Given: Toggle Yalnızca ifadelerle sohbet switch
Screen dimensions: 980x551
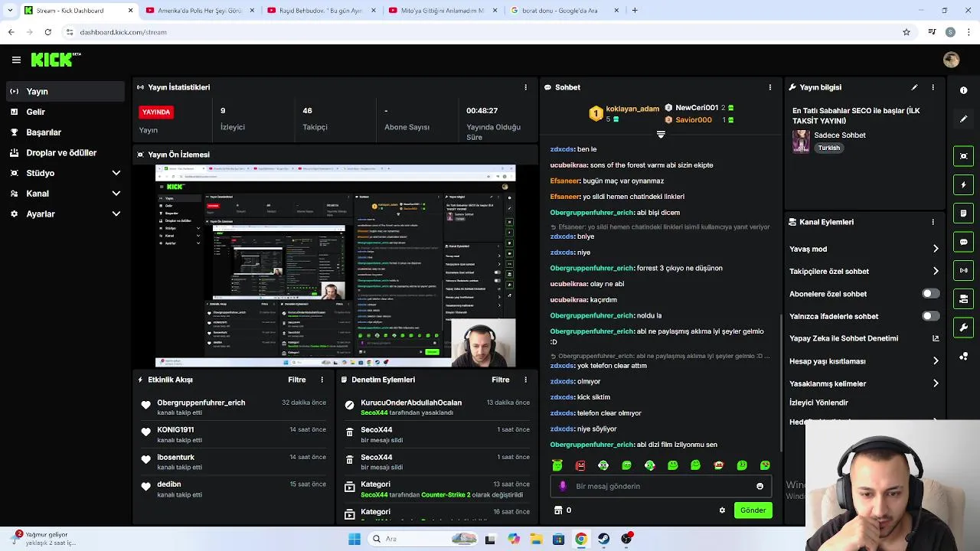Looking at the screenshot, I should pos(930,316).
